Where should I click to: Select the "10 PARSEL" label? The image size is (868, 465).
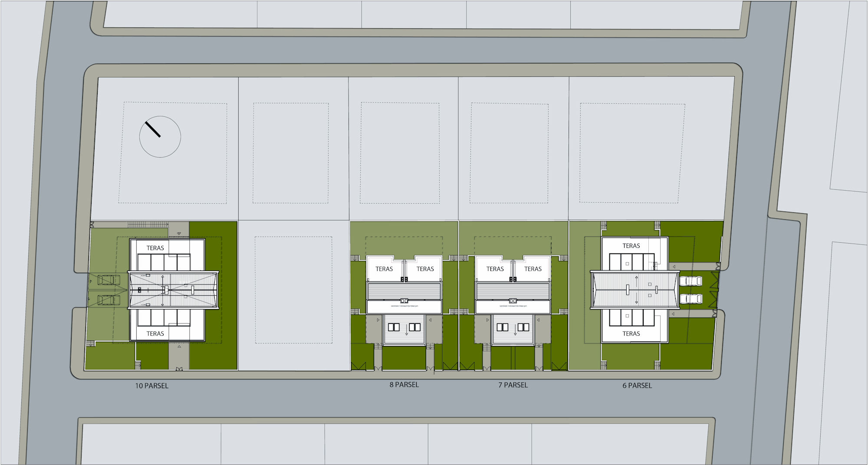tap(151, 386)
